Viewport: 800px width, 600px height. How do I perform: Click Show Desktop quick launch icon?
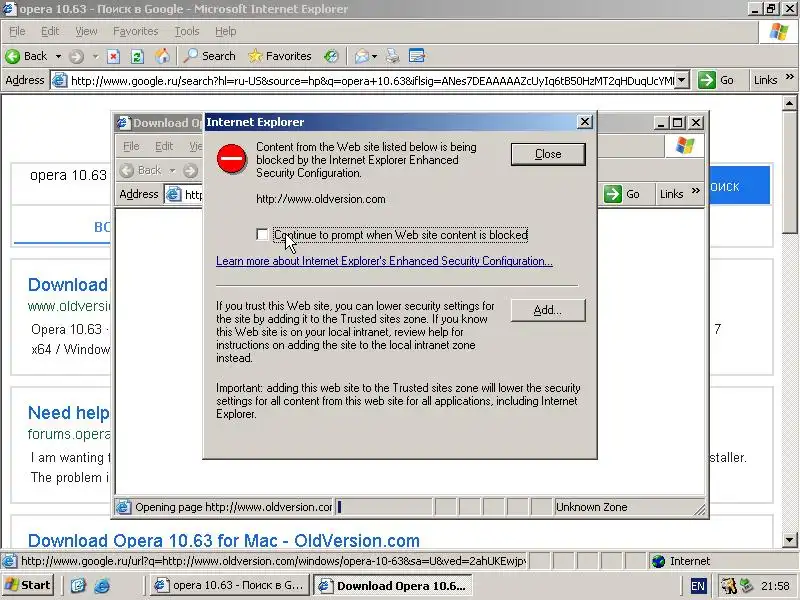click(x=78, y=586)
